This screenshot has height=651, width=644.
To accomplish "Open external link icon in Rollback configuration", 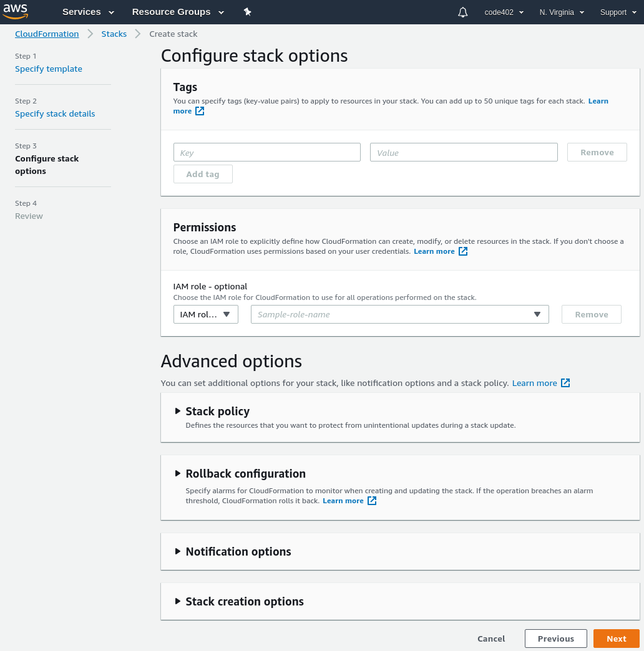I will [x=372, y=501].
